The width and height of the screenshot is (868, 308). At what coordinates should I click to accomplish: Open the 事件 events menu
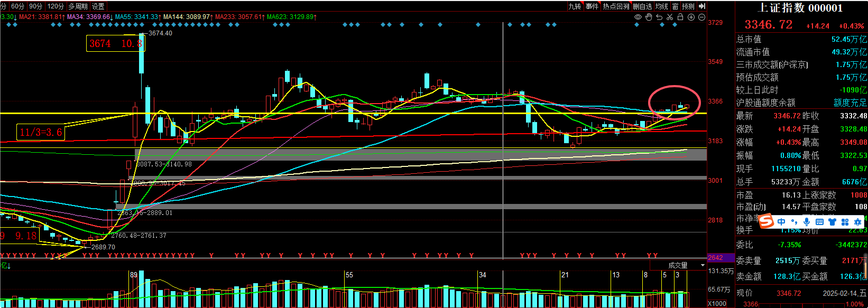point(592,6)
